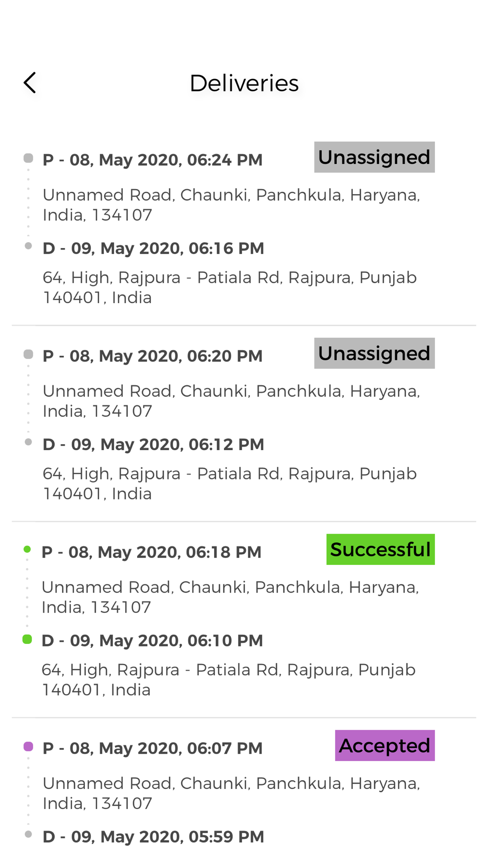Screen dimensions: 488x868
Task: Select the green Successful status badge
Action: pyautogui.click(x=381, y=550)
